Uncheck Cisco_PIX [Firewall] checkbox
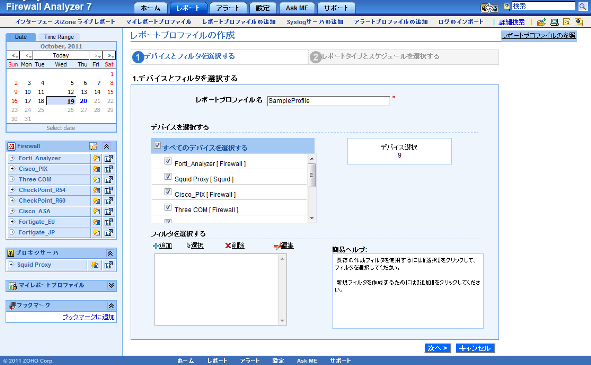The width and height of the screenshot is (591, 365). (168, 192)
